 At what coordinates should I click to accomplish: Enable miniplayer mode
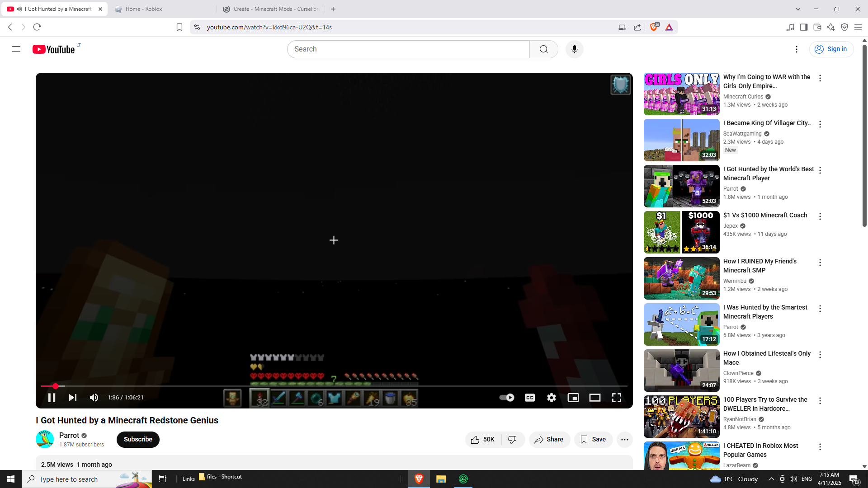pos(573,398)
